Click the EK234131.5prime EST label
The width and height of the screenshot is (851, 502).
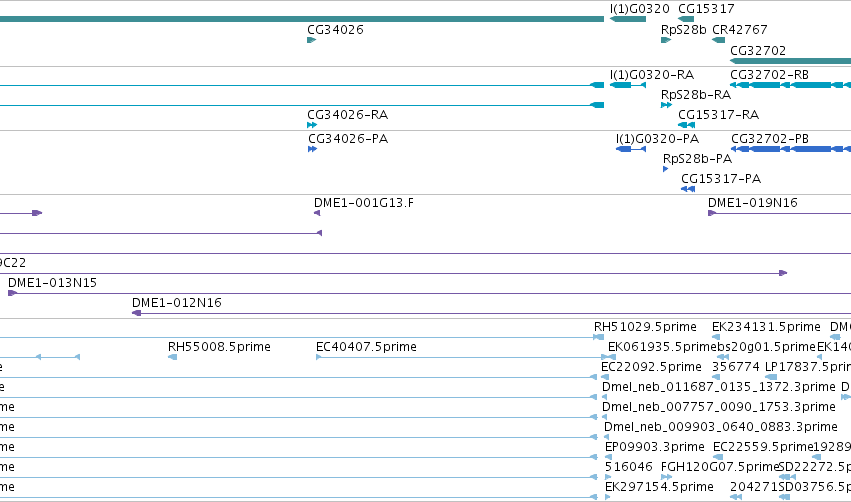766,327
